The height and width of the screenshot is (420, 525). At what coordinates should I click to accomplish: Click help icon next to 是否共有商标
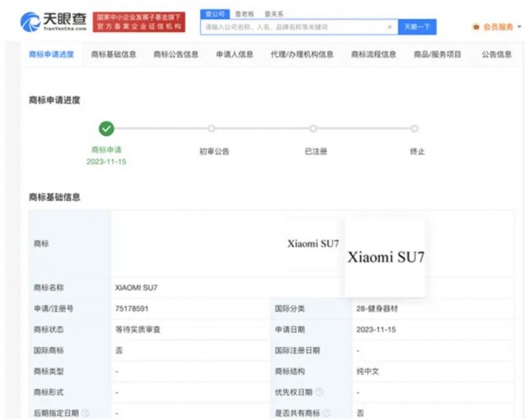click(x=326, y=413)
